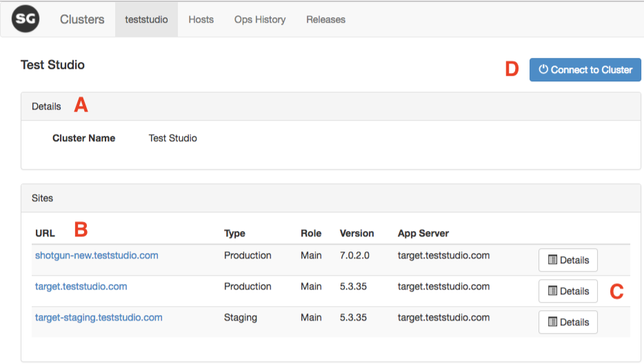Screen dimensions: 644x364
Task: Click the URL column header
Action: click(x=45, y=234)
